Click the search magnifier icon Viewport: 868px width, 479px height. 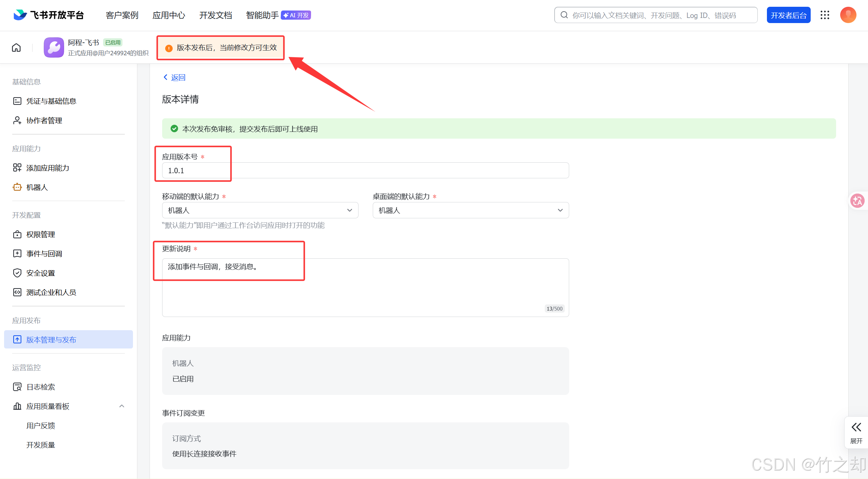point(564,15)
